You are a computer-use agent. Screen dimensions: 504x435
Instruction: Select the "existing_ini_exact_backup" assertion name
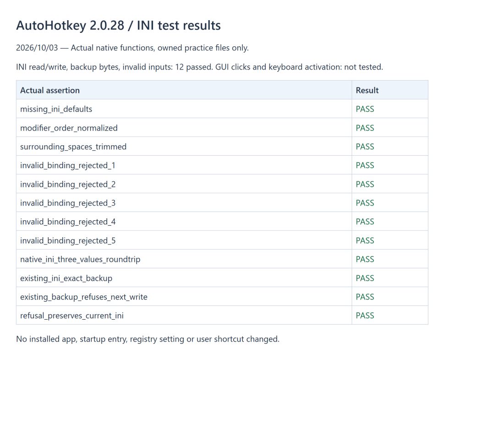(x=66, y=278)
